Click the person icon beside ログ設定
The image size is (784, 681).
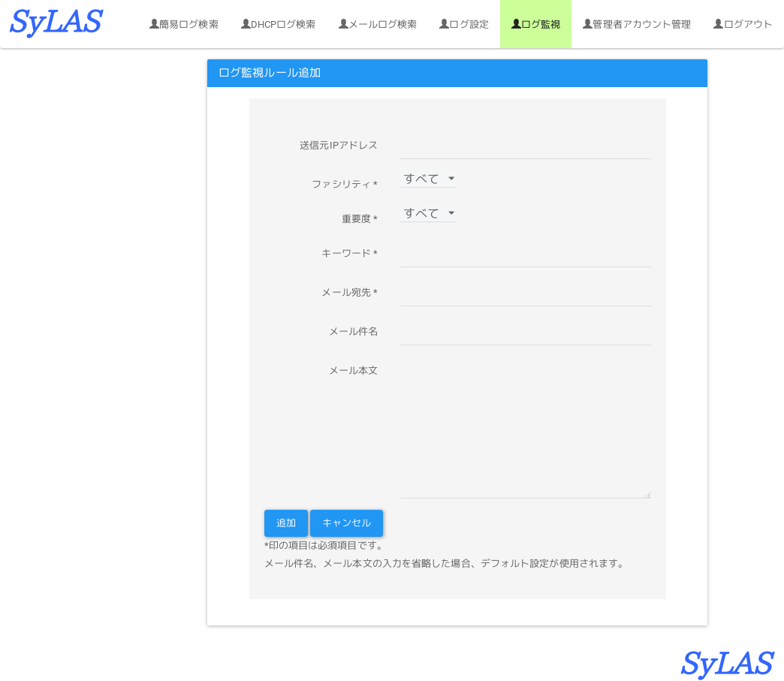[x=444, y=23]
